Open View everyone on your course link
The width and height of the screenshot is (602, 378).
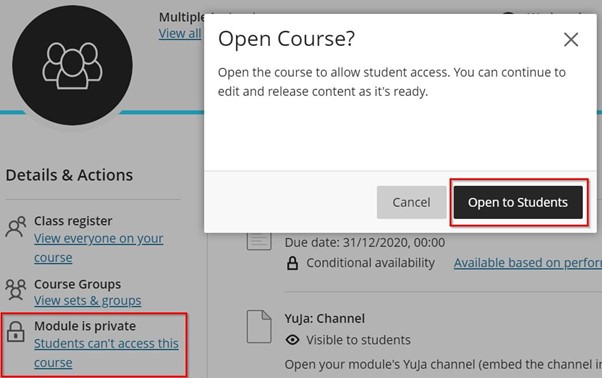[x=98, y=248]
